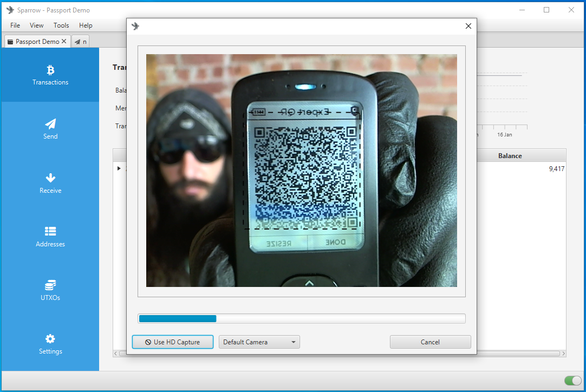Click the Sparrow logo in title bar
This screenshot has height=392, width=586.
[x=10, y=10]
